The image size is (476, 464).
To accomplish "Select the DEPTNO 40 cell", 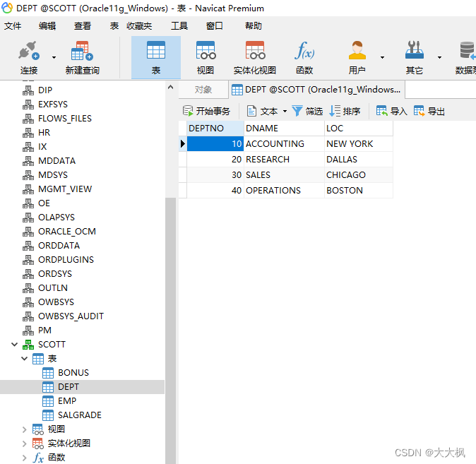I will point(215,191).
